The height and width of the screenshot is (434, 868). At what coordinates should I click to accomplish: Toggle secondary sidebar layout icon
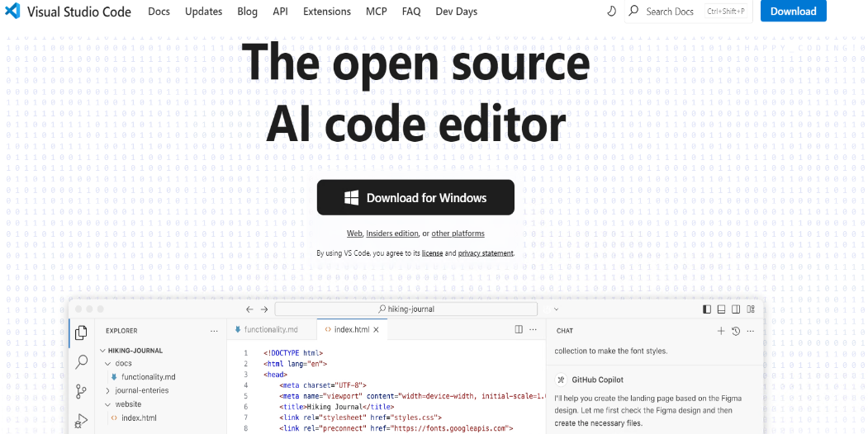(x=736, y=309)
